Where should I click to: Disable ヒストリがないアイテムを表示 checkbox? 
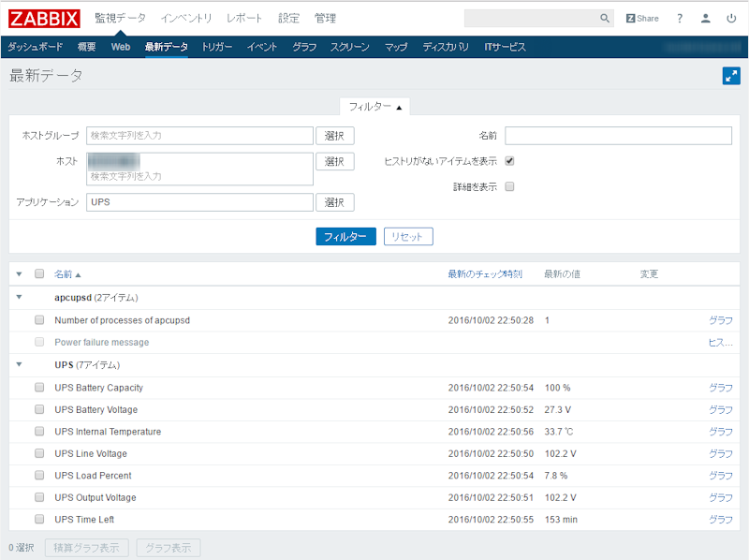(x=507, y=160)
